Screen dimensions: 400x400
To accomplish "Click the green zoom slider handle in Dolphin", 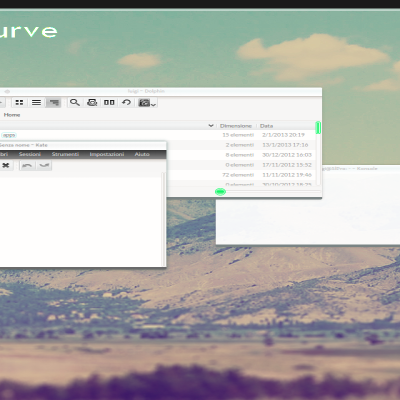I will click(220, 192).
